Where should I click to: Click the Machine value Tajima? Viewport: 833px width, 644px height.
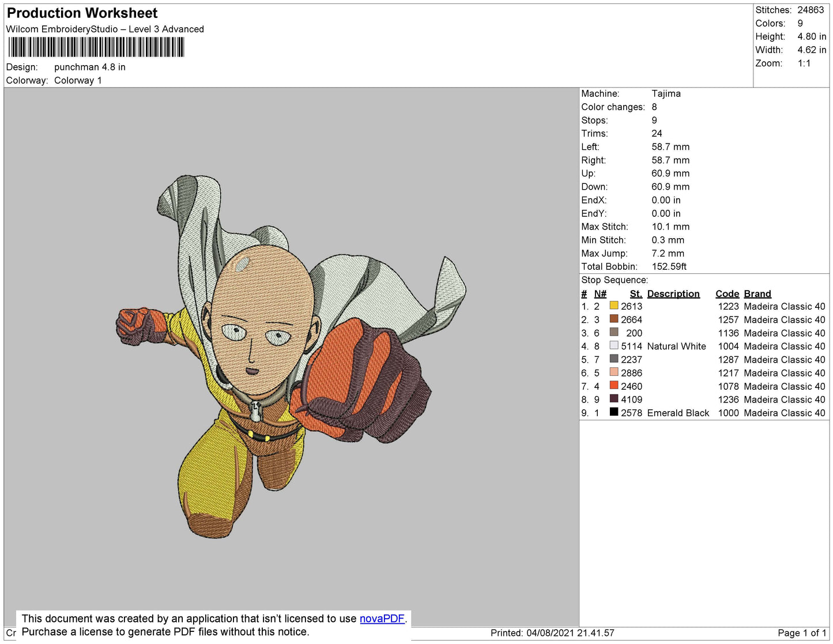coord(666,93)
